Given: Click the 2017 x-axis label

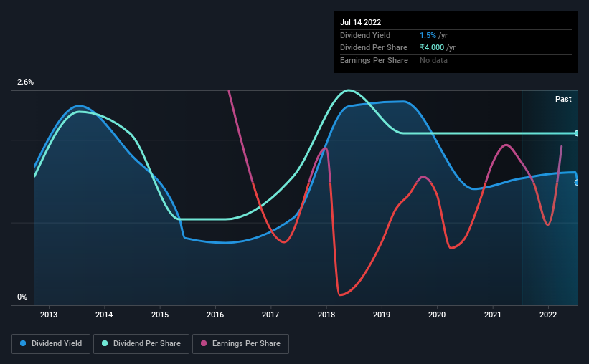Looking at the screenshot, I should coord(270,315).
